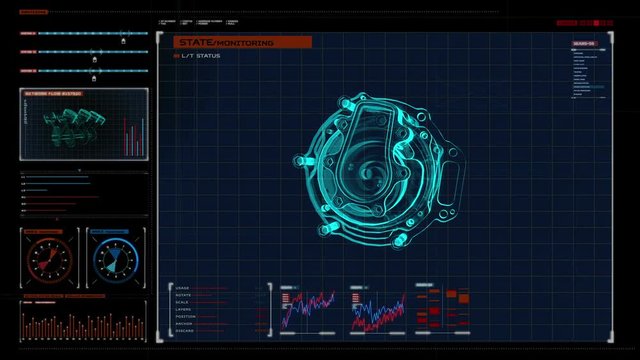This screenshot has height=360, width=640.
Task: Click the first red-blue line graph
Action: click(x=308, y=310)
